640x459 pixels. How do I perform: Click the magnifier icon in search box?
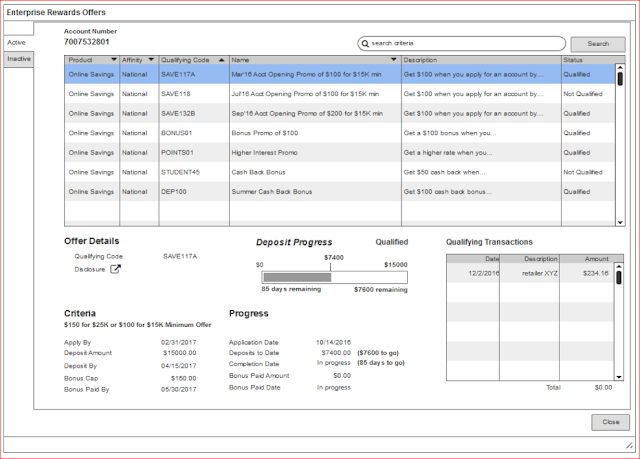point(365,44)
